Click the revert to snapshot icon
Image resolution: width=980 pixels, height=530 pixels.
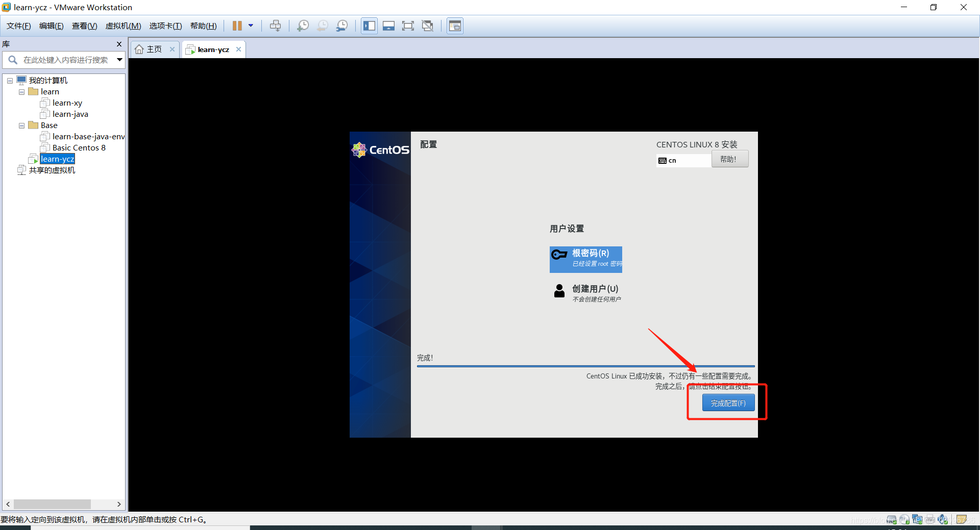323,26
